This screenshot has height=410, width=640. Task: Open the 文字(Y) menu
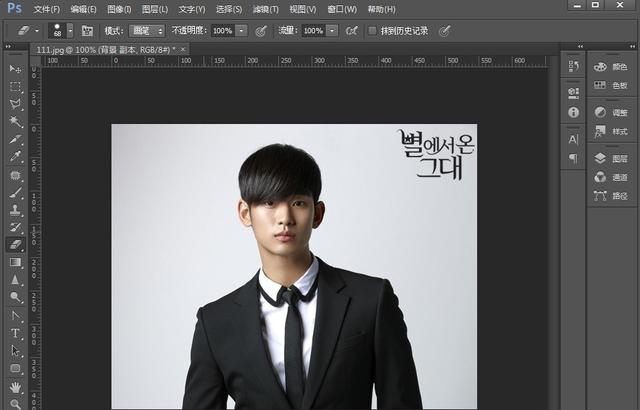click(192, 9)
